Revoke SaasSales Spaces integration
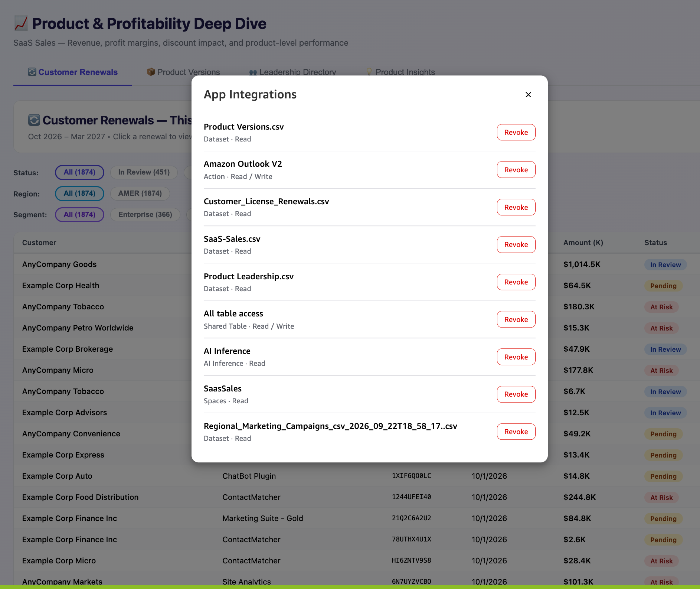This screenshot has height=589, width=700. click(516, 394)
